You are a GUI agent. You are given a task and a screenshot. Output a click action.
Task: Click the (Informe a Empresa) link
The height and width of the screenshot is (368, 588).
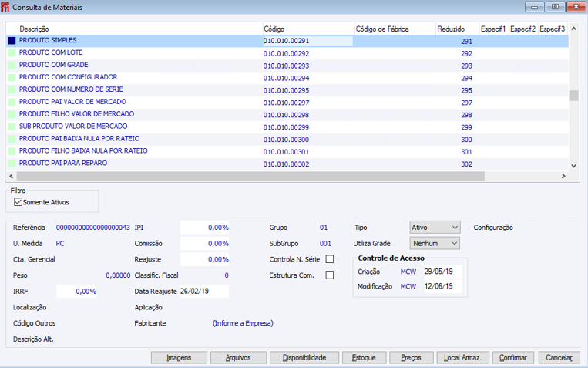tap(243, 323)
